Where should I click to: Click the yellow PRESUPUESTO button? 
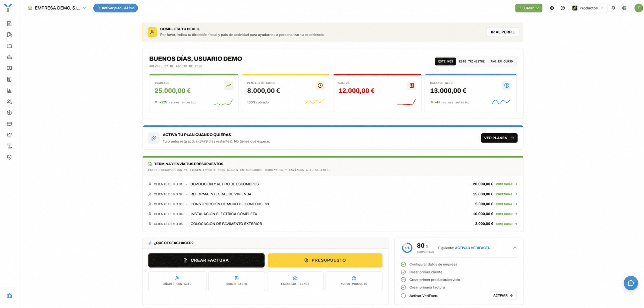tap(325, 260)
